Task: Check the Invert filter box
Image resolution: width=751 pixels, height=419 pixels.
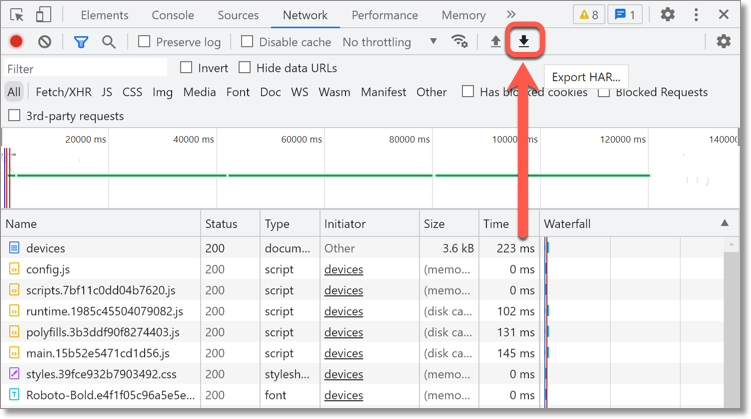Action: point(186,68)
